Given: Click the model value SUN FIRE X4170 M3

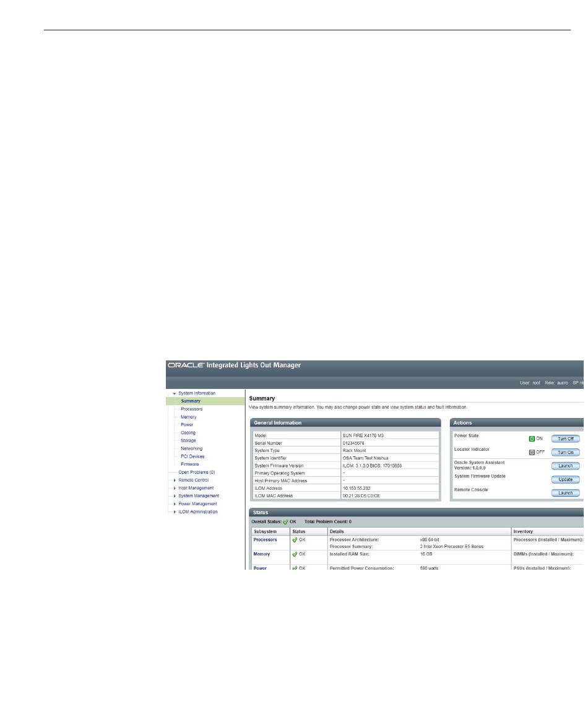Looking at the screenshot, I should 363,436.
